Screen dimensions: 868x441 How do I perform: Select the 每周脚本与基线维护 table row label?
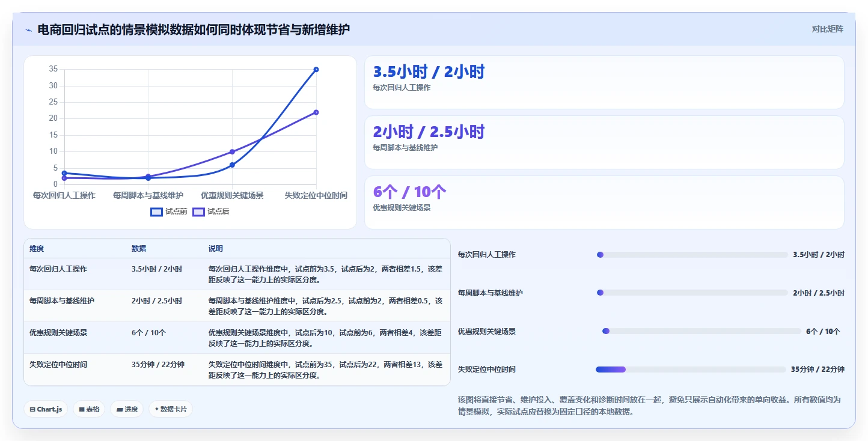(62, 301)
